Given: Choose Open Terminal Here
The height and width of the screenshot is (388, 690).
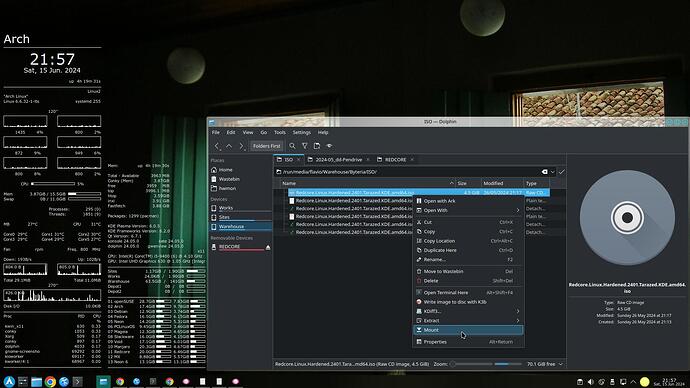Looking at the screenshot, I should pos(468,293).
